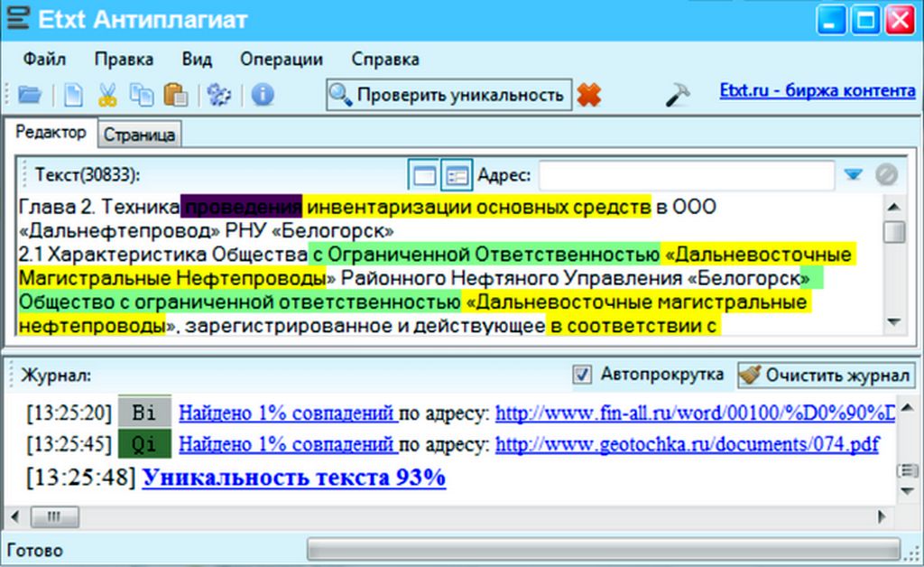924x567 pixels.
Task: Create a new document with blank page icon
Action: pos(73,94)
